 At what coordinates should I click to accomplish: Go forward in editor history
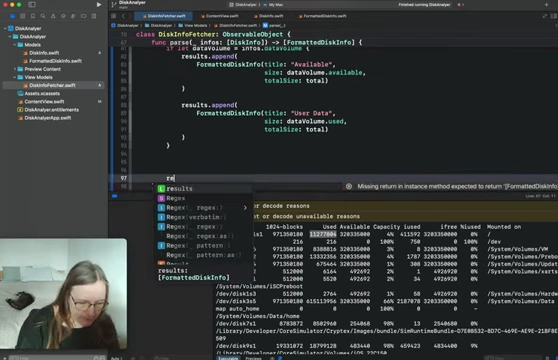point(130,16)
